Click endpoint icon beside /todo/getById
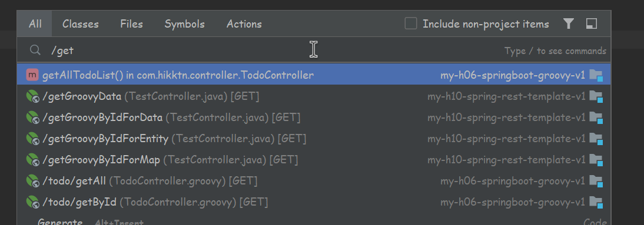 (32, 202)
